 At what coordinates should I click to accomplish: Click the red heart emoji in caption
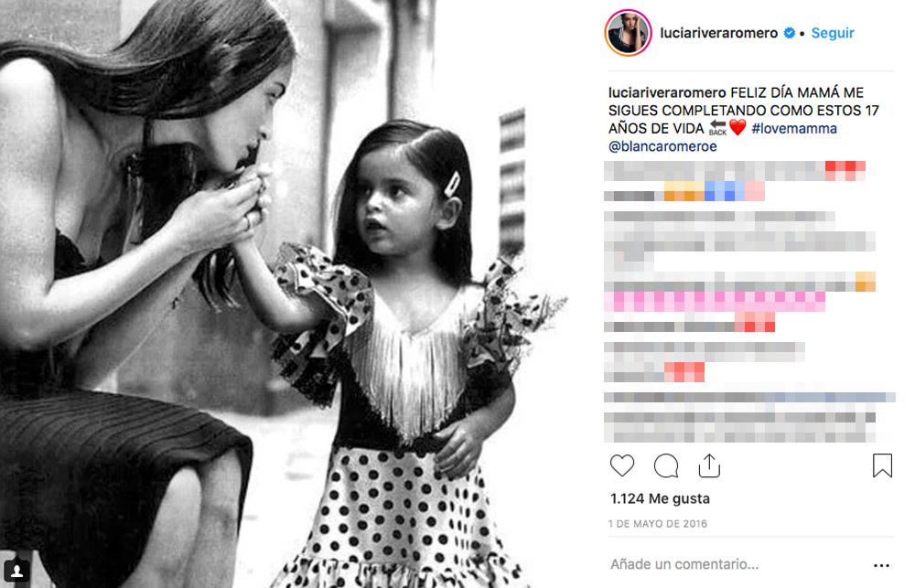(x=737, y=128)
